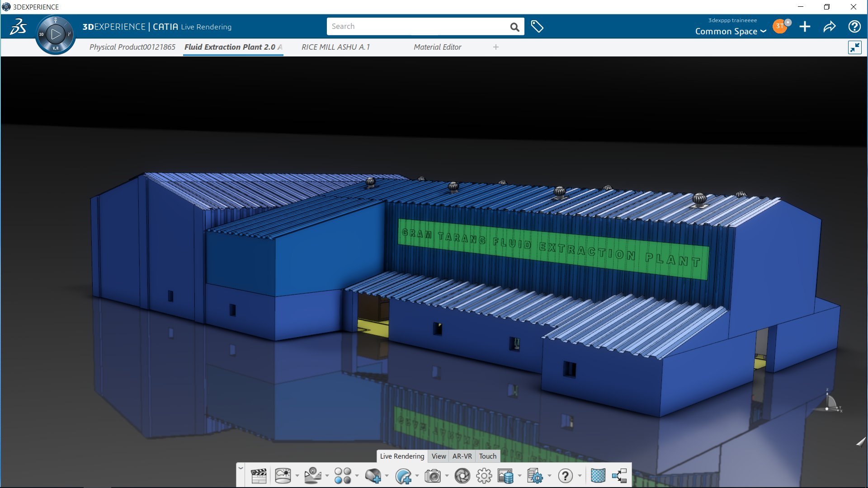Add a new tab with plus
This screenshot has width=868, height=488.
(496, 47)
